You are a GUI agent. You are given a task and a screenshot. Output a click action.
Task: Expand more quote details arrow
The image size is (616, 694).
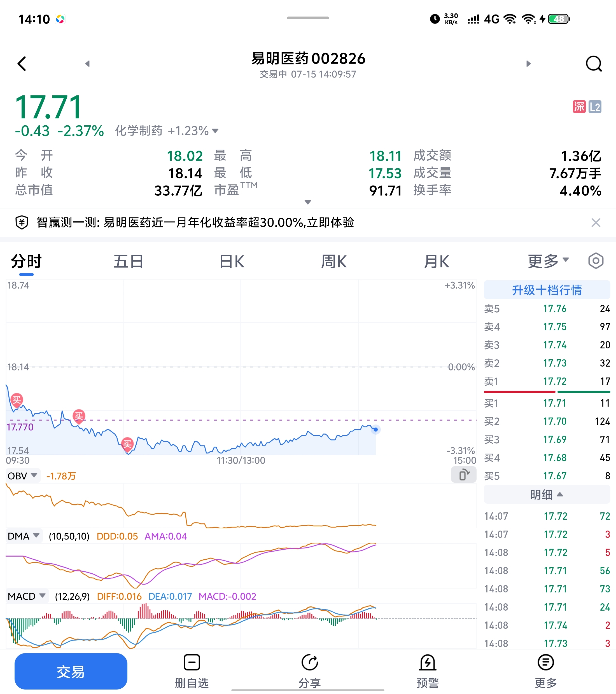[308, 202]
